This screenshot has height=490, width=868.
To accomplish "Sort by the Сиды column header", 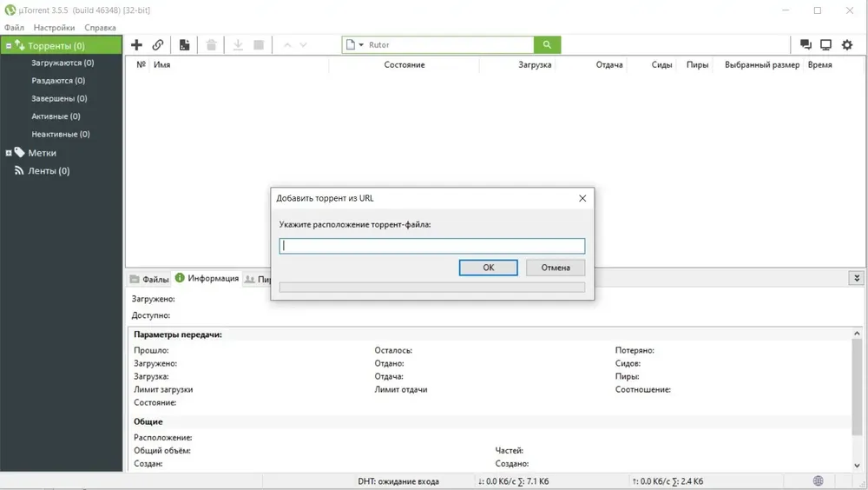I will (x=661, y=65).
